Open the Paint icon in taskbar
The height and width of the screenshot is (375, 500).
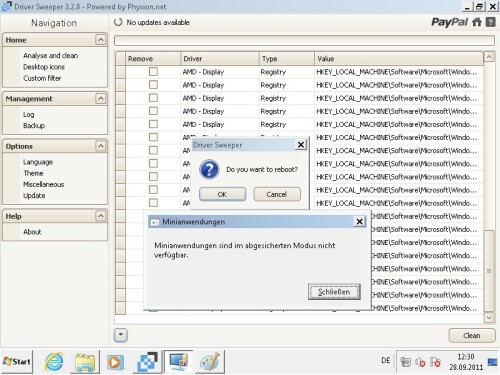tap(210, 362)
